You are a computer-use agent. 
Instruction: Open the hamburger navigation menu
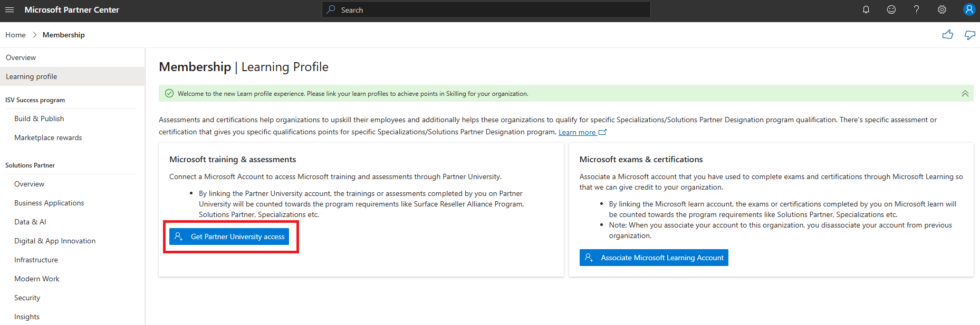9,9
